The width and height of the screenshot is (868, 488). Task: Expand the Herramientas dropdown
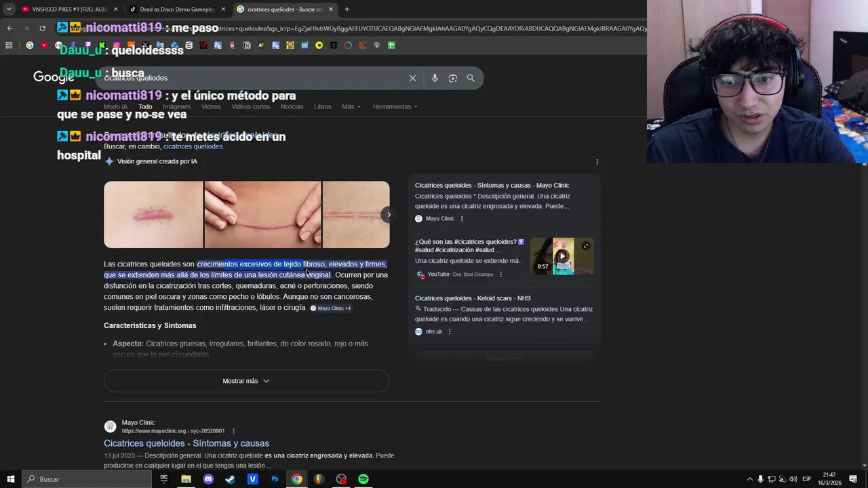(x=395, y=107)
